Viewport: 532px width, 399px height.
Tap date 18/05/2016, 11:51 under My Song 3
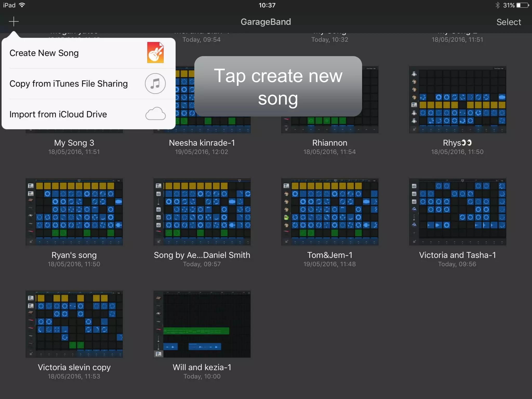pyautogui.click(x=74, y=152)
